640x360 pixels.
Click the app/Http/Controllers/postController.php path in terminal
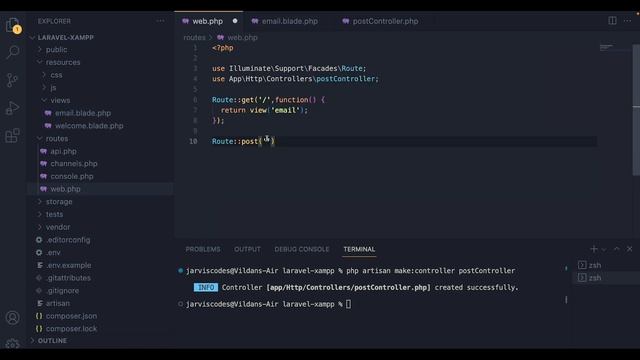[x=348, y=287]
